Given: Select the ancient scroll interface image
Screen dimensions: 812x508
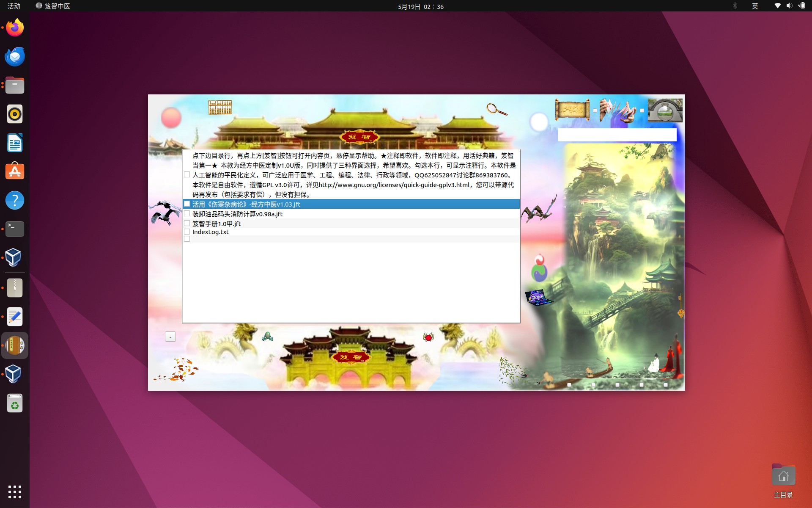Looking at the screenshot, I should (572, 110).
